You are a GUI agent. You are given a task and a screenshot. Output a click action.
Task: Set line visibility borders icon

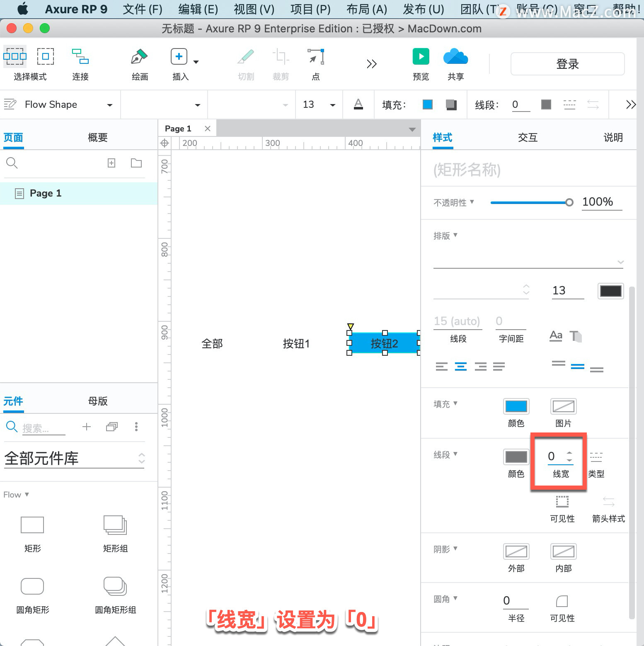(562, 502)
